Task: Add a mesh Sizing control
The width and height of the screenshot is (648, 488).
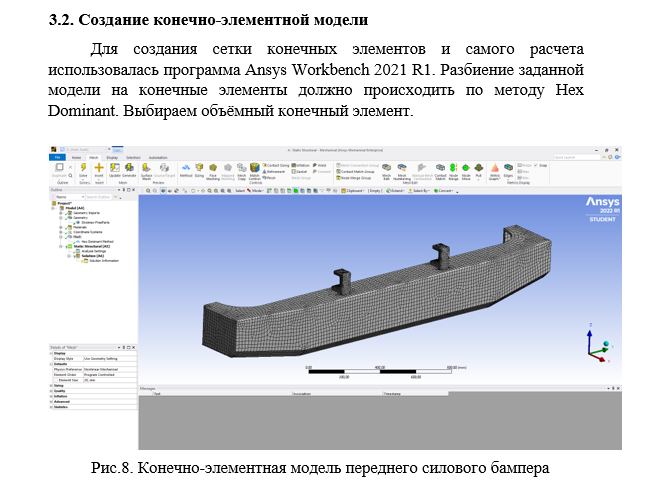Action: [199, 168]
